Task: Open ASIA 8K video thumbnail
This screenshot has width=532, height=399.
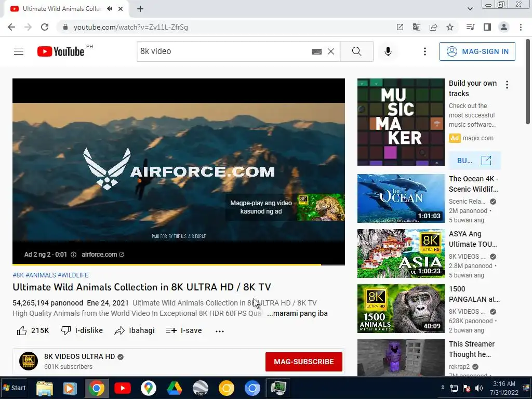Action: click(401, 254)
